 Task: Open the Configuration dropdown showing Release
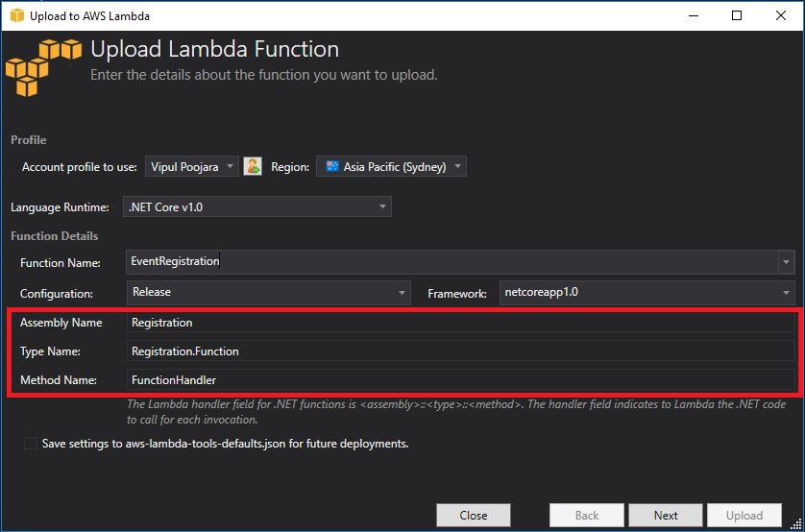269,293
